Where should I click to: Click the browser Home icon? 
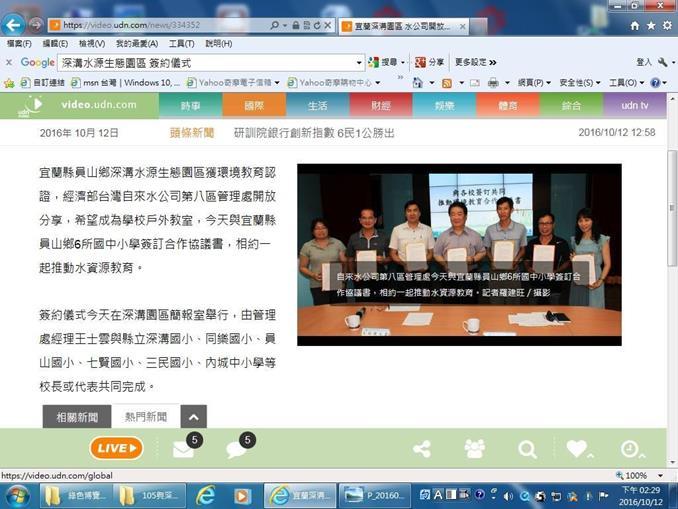coord(634,25)
